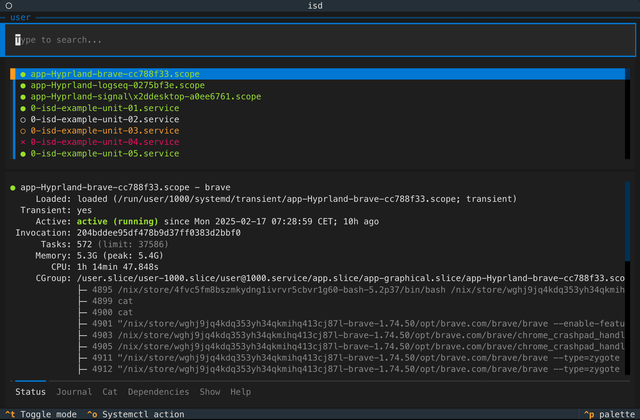This screenshot has width=640, height=420.
Task: Open the Dependencies tab
Action: click(x=158, y=392)
